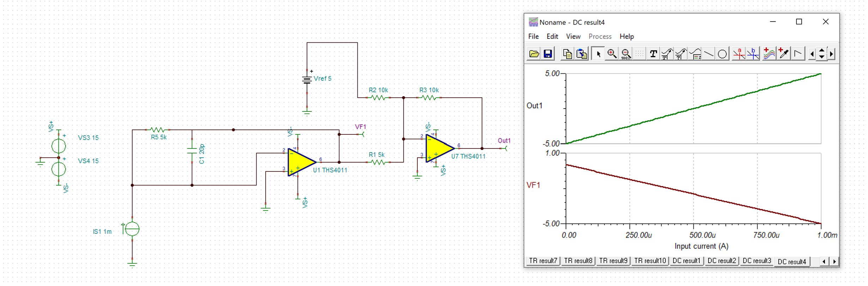Open the File menu

534,36
